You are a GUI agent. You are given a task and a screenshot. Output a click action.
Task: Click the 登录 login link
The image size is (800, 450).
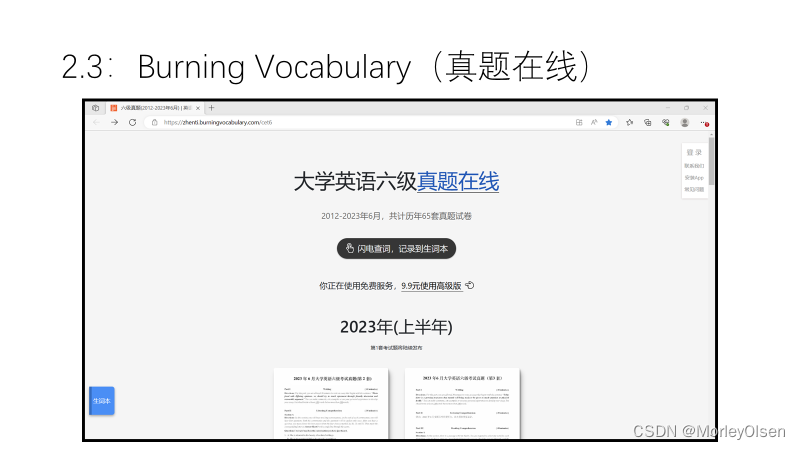694,152
